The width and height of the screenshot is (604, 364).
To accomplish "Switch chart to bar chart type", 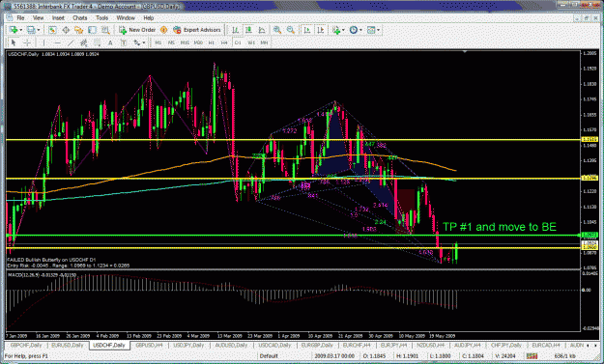I will (236, 30).
